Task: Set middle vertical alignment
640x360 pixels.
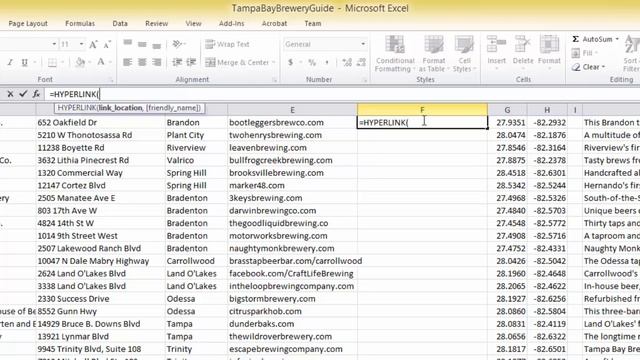Action: pyautogui.click(x=142, y=44)
